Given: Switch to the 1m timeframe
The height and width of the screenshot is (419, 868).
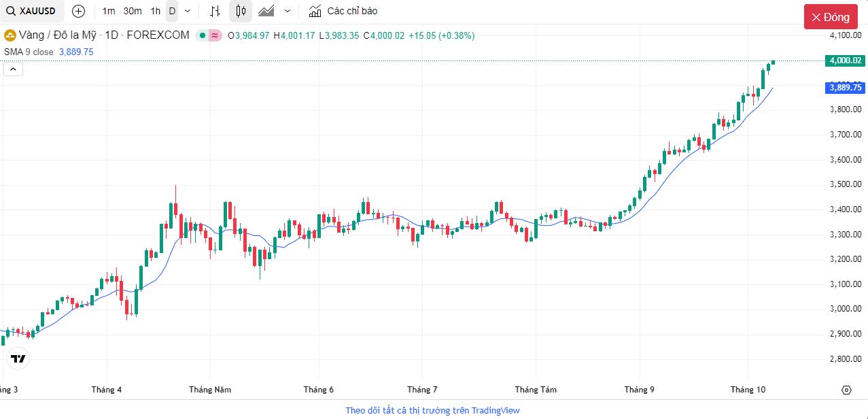Looking at the screenshot, I should (x=109, y=11).
